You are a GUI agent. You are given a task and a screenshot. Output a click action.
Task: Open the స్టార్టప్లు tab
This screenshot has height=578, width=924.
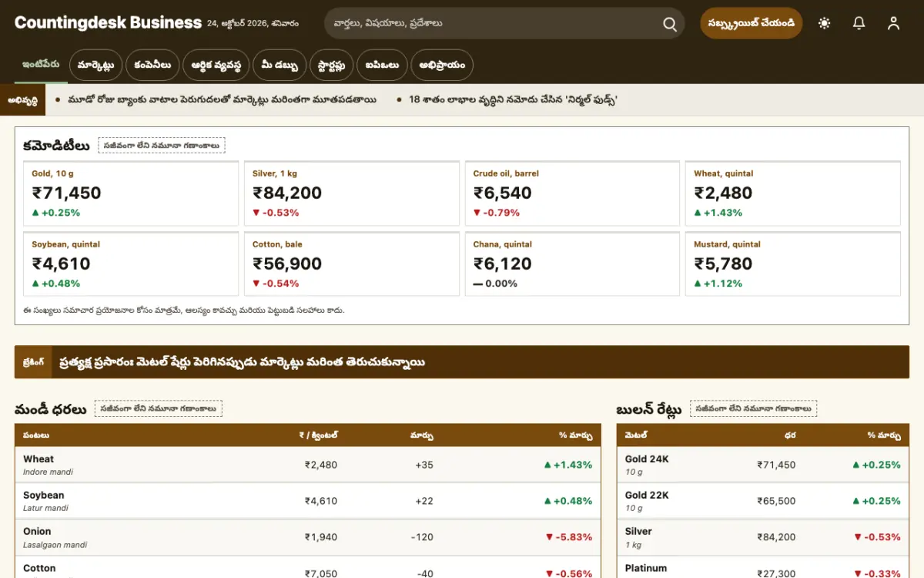click(332, 66)
